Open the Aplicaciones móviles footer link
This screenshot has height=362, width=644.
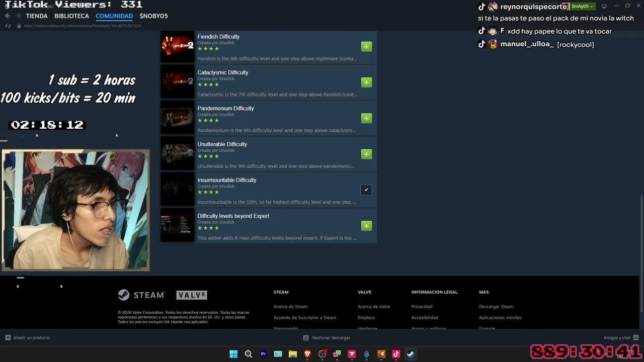coord(500,318)
